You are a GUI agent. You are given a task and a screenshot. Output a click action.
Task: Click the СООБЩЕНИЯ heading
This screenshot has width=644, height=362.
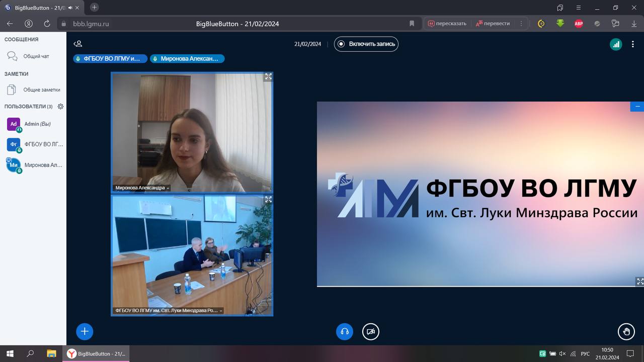coord(21,39)
